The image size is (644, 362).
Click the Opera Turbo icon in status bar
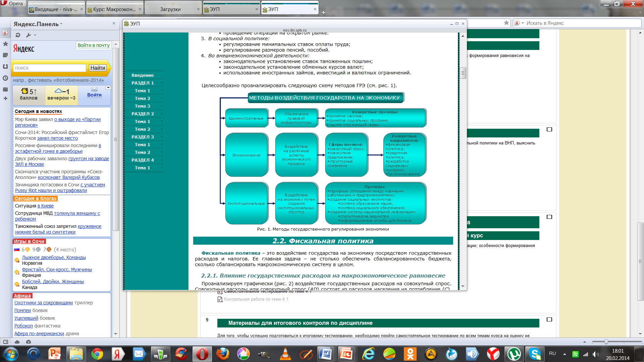click(29, 342)
